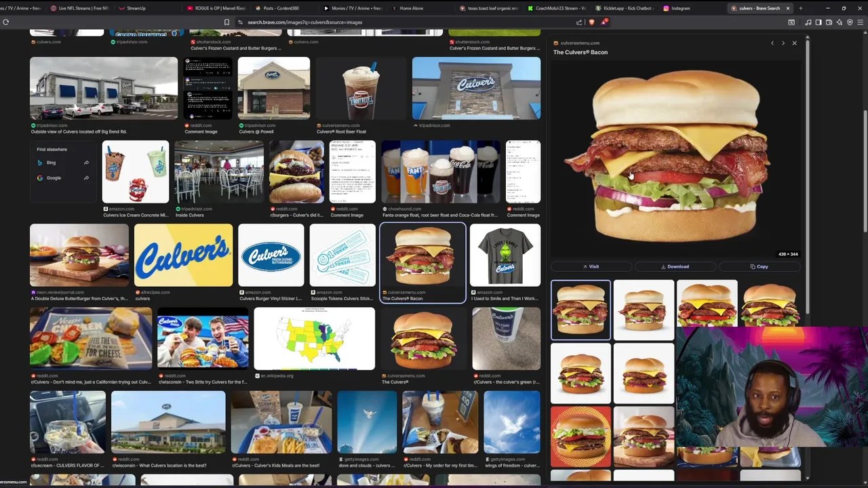Click the share icon in the address bar
The height and width of the screenshot is (488, 868).
tap(579, 22)
